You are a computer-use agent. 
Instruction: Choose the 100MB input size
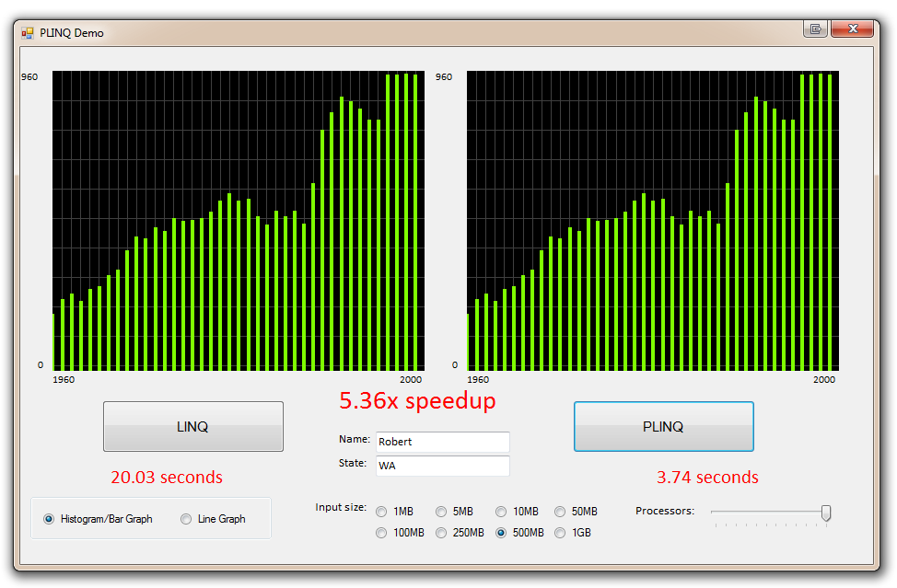pyautogui.click(x=381, y=533)
